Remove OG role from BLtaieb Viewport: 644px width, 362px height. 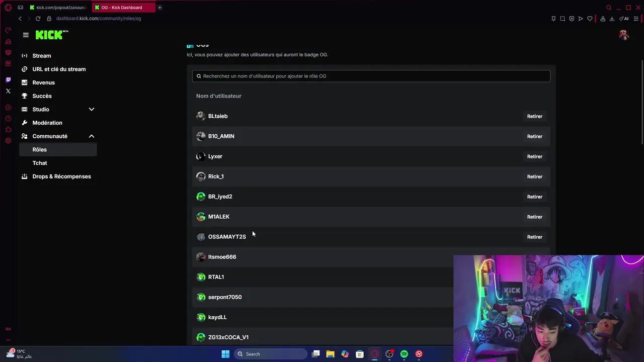pyautogui.click(x=534, y=116)
